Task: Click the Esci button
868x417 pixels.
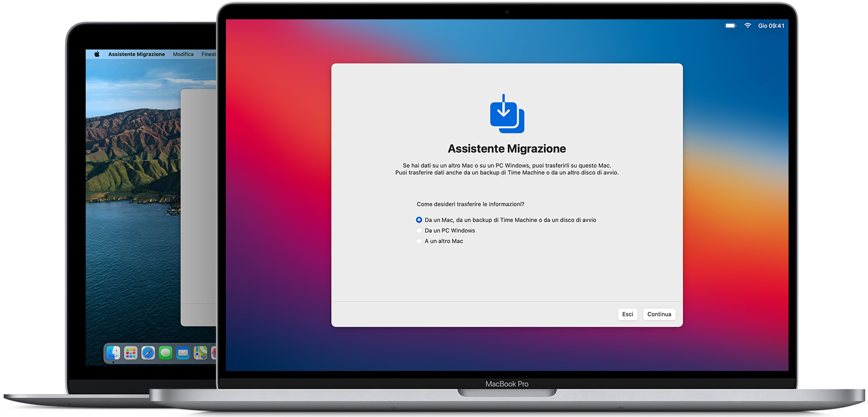Action: coord(628,314)
